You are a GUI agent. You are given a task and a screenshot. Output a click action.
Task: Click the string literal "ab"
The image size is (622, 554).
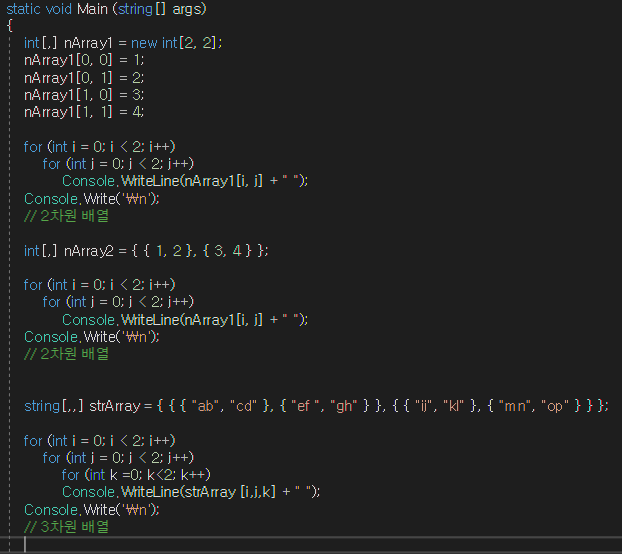coord(203,406)
